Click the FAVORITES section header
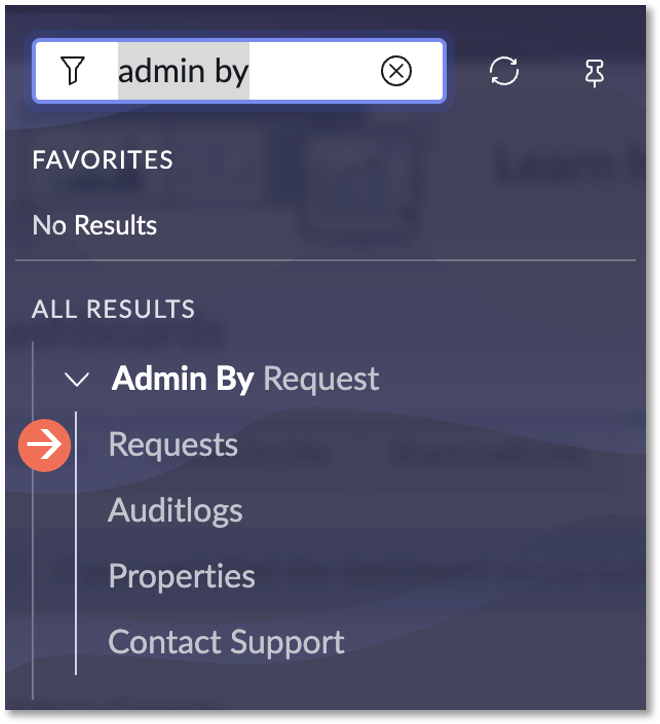Viewport: 660px width, 724px height. click(x=102, y=160)
